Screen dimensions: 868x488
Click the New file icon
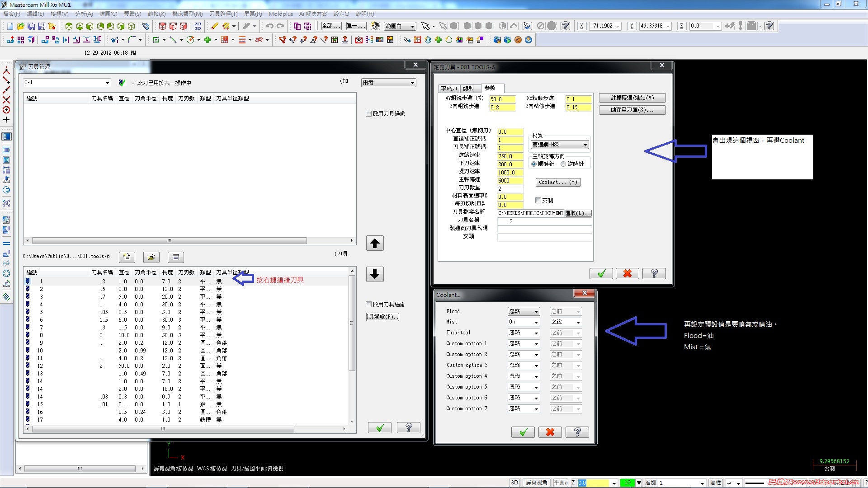point(10,26)
